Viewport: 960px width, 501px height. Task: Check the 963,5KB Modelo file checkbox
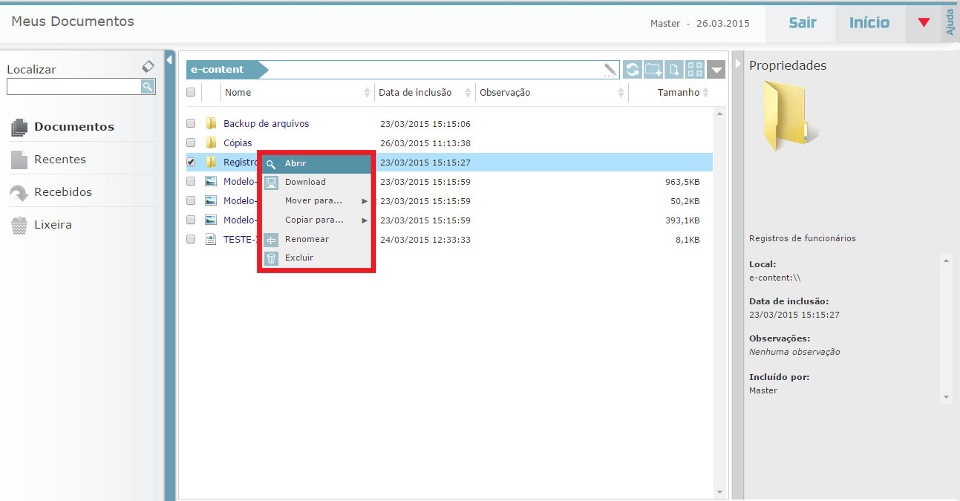click(190, 181)
